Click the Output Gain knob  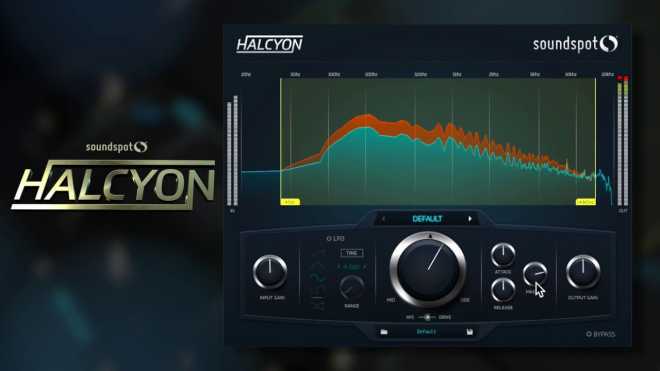(x=583, y=272)
